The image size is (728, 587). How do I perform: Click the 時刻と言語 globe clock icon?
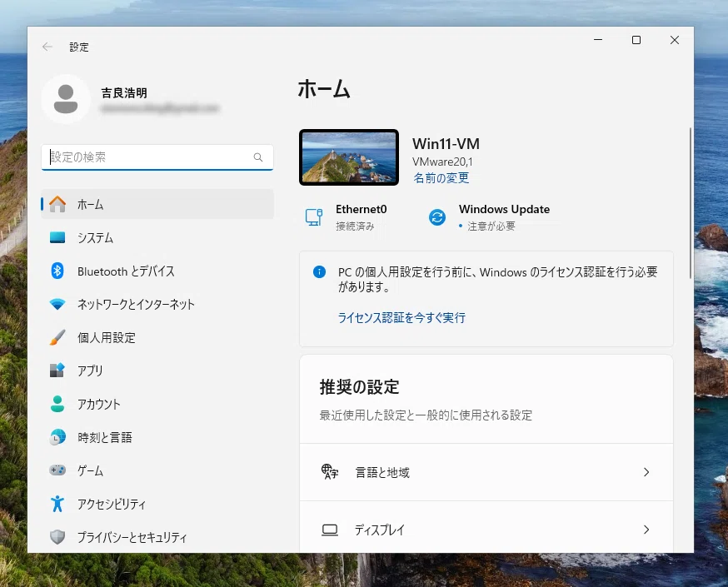pos(57,437)
